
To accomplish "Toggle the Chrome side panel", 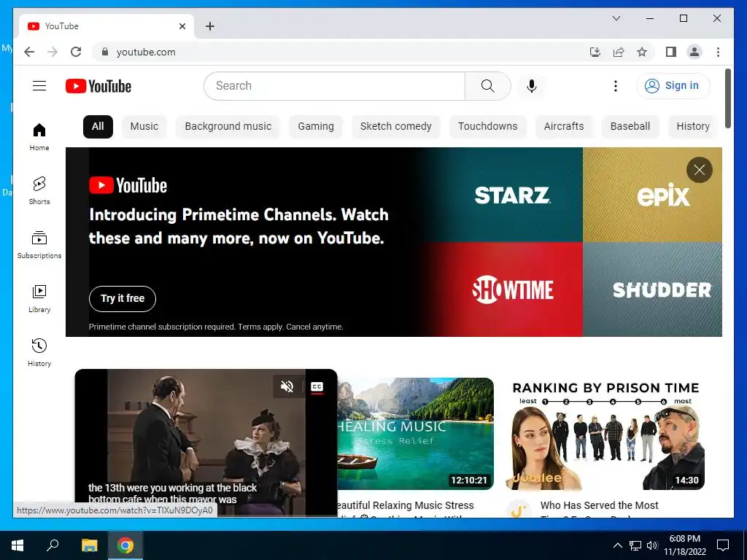I will coord(671,52).
